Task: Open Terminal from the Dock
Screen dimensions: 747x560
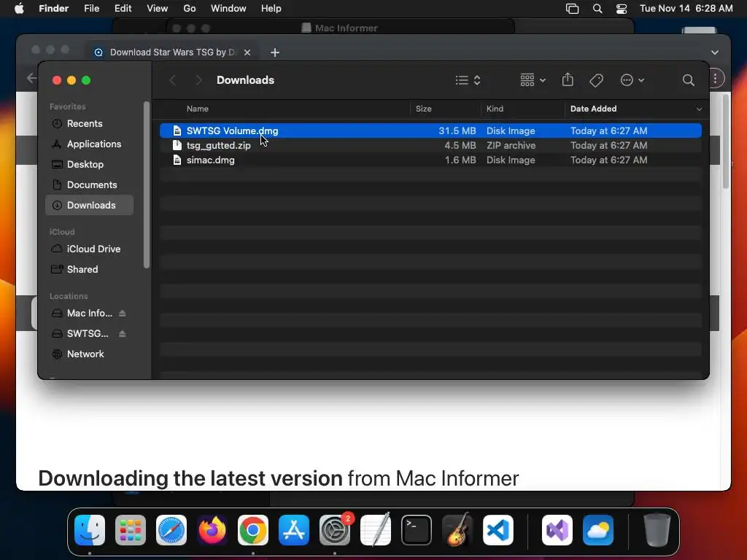Action: click(x=417, y=530)
